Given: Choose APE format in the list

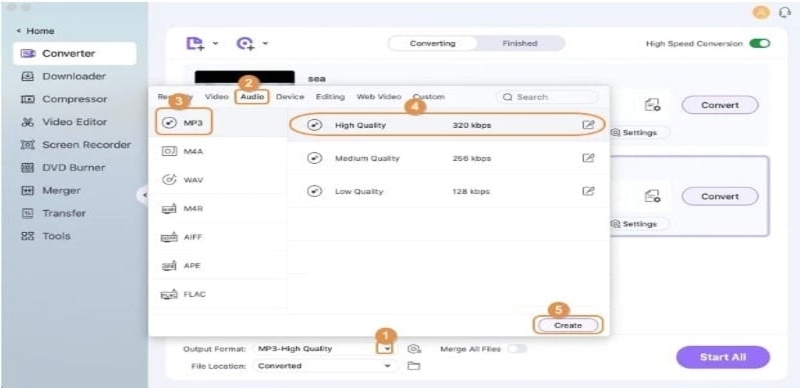Looking at the screenshot, I should 218,266.
